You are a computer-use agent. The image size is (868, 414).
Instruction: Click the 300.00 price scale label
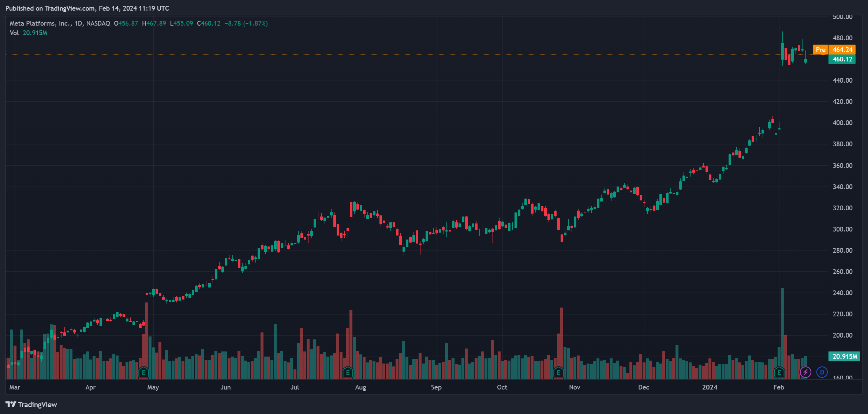842,229
